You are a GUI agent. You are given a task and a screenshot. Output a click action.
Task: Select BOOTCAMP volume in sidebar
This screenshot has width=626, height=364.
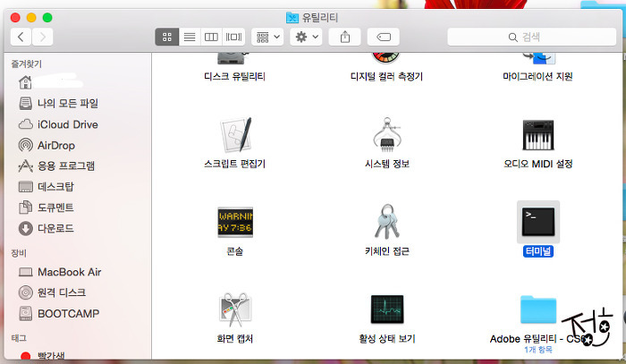59,314
